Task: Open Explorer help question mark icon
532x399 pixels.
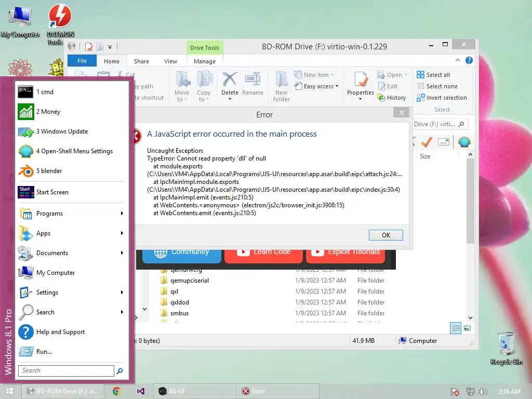Action: [x=469, y=60]
